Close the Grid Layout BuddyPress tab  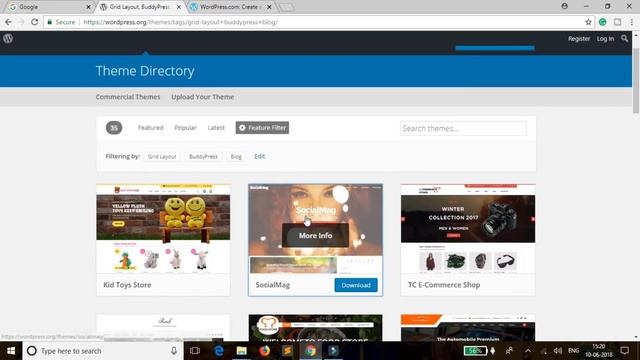[x=179, y=7]
